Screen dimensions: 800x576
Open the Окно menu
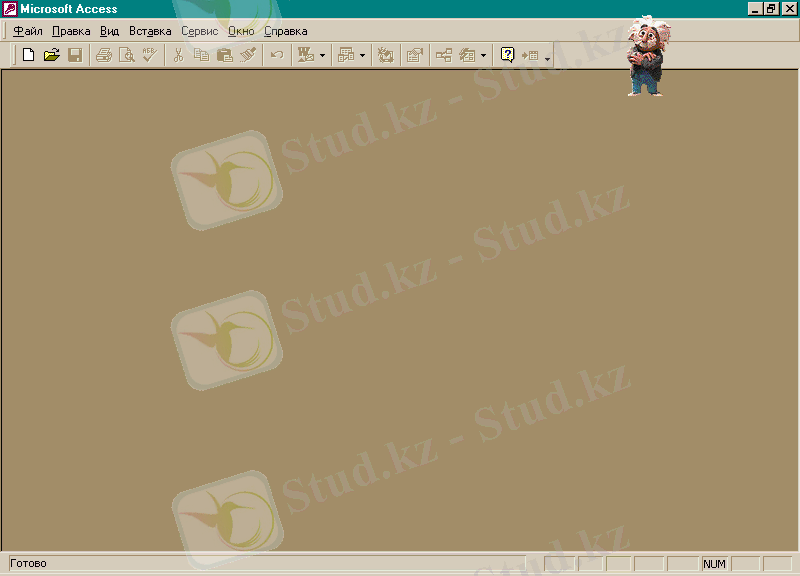click(x=241, y=31)
